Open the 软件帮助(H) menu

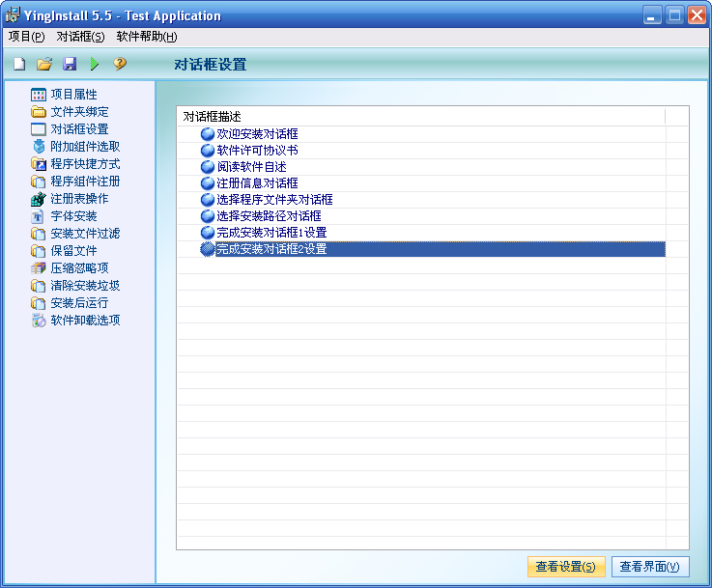(147, 37)
